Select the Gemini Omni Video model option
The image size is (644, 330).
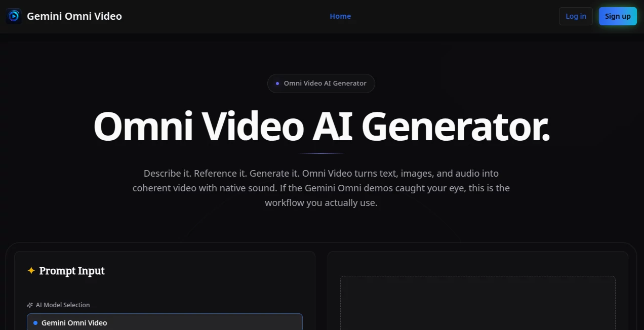(165, 322)
